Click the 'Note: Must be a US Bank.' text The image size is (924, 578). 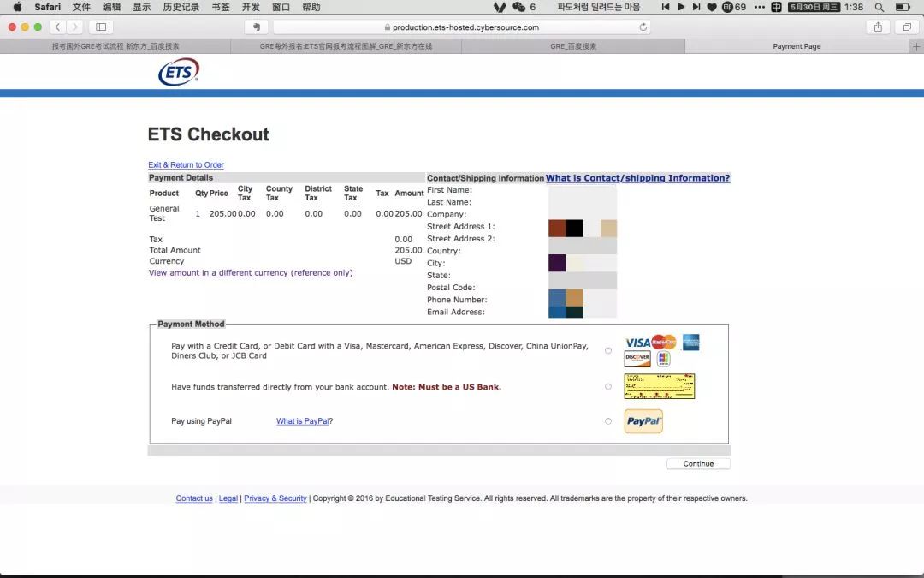(447, 388)
